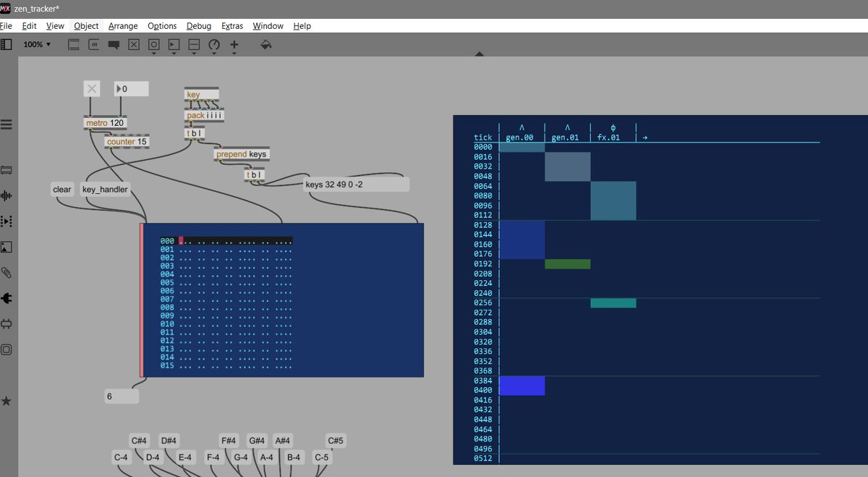Image resolution: width=868 pixels, height=477 pixels.
Task: Open the Extras menu
Action: pos(232,26)
